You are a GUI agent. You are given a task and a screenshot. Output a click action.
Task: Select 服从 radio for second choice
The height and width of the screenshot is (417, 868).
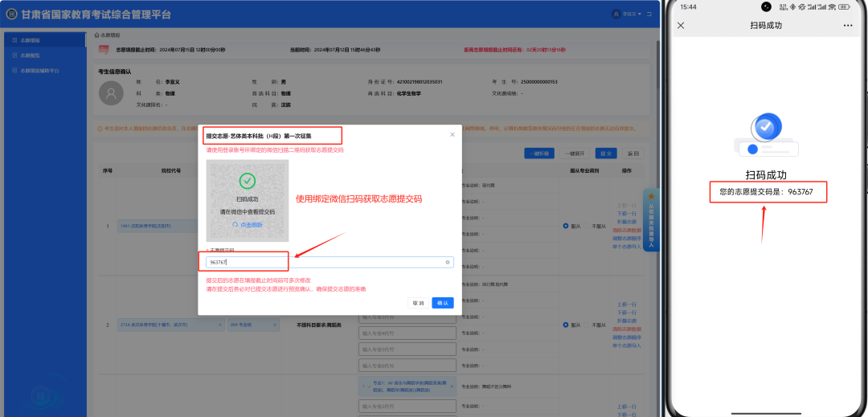(x=566, y=325)
